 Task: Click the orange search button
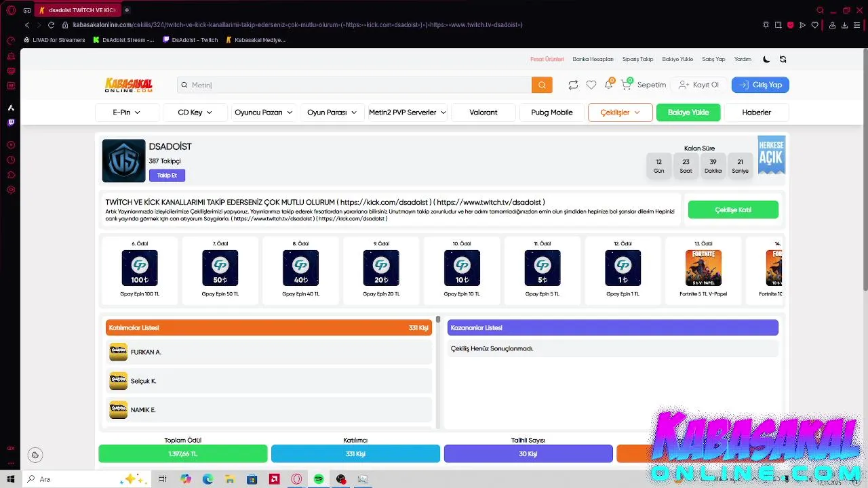[542, 85]
